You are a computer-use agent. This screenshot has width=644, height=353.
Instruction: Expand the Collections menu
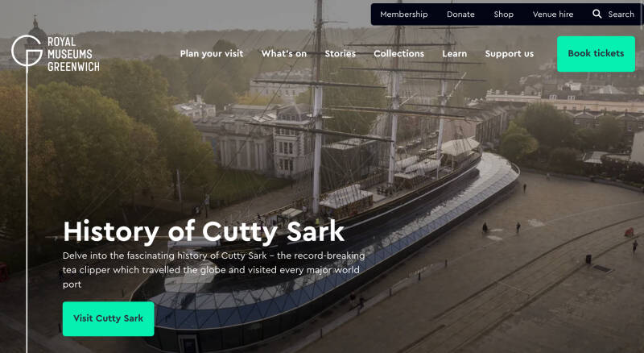[x=398, y=53]
